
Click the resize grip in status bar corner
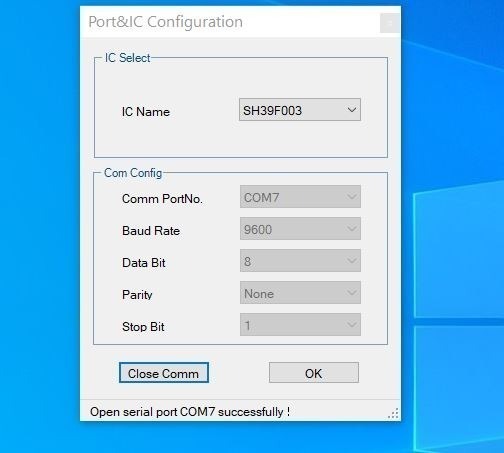click(393, 413)
